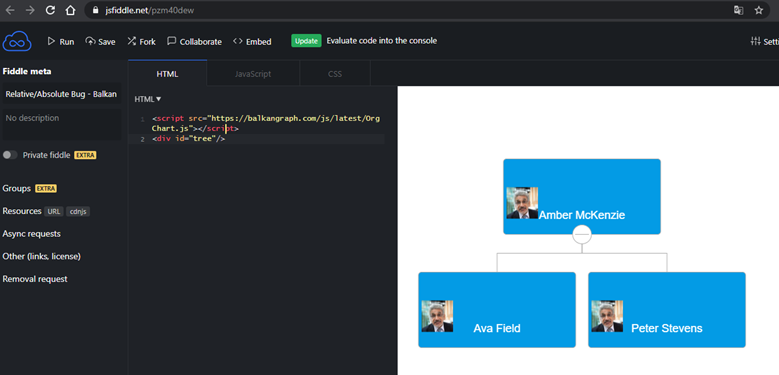Fork this fiddle
Image resolution: width=779 pixels, height=375 pixels.
(141, 42)
